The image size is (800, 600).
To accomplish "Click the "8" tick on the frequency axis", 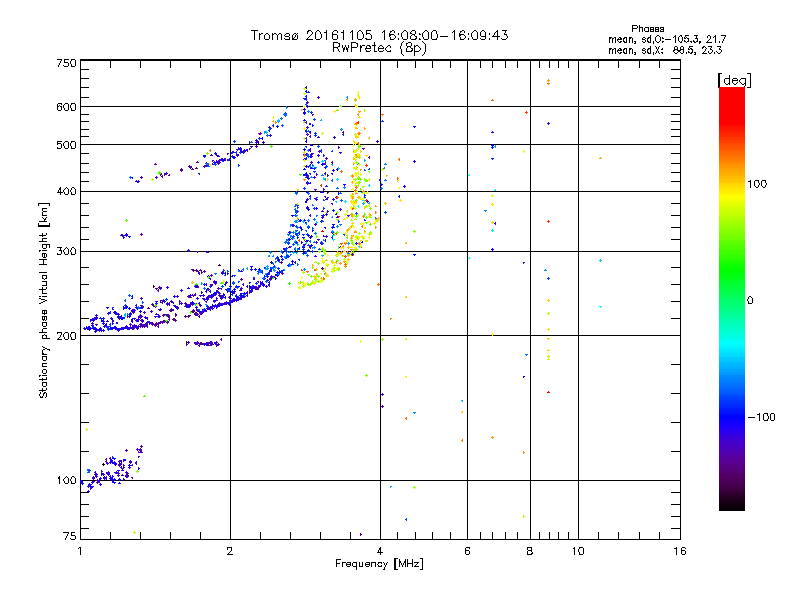I will coord(530,551).
